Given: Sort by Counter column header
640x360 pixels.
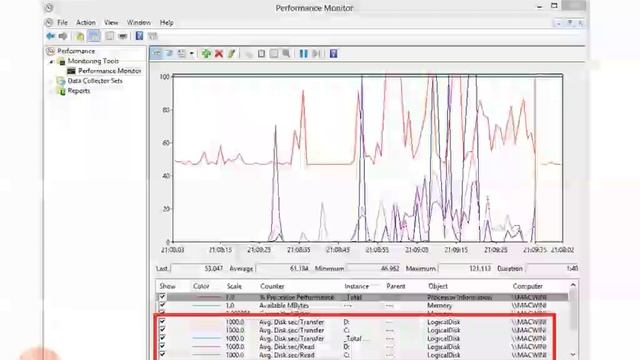Looking at the screenshot, I should tap(272, 286).
